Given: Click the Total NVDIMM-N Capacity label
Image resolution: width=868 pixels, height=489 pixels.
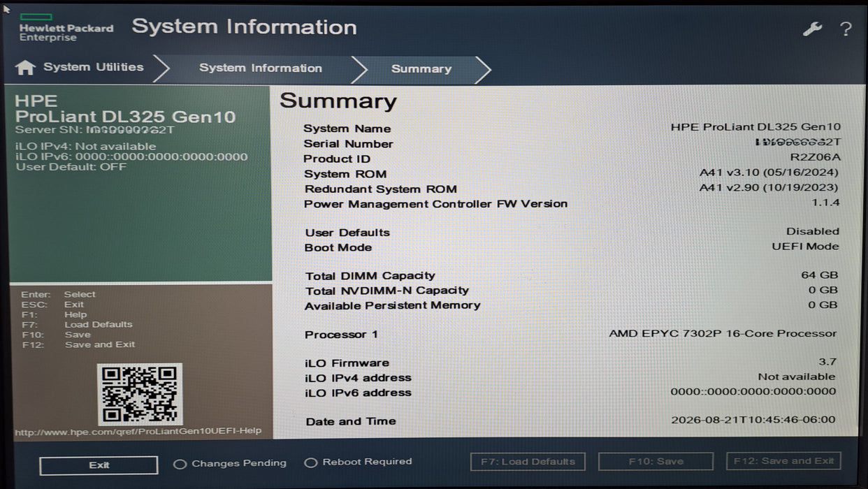Looking at the screenshot, I should [x=387, y=291].
